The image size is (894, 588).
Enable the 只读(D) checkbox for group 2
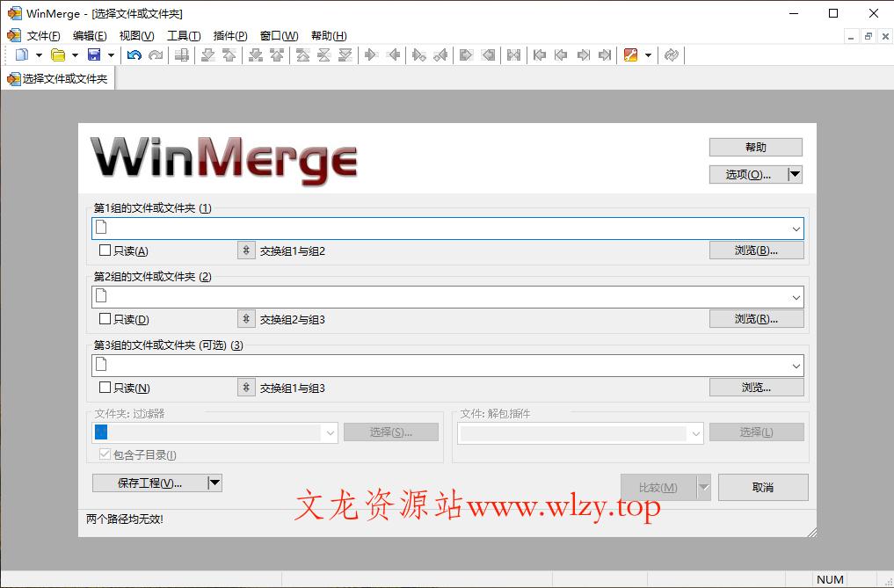pyautogui.click(x=103, y=318)
